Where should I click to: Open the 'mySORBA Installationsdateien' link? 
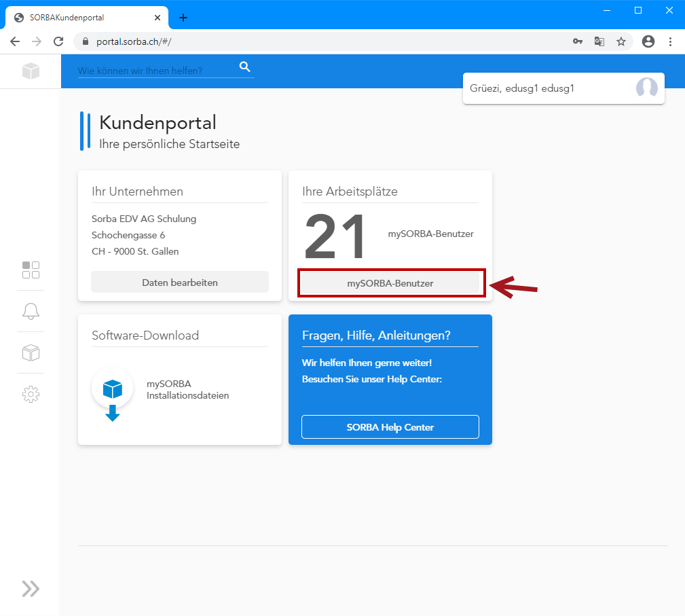pyautogui.click(x=187, y=390)
